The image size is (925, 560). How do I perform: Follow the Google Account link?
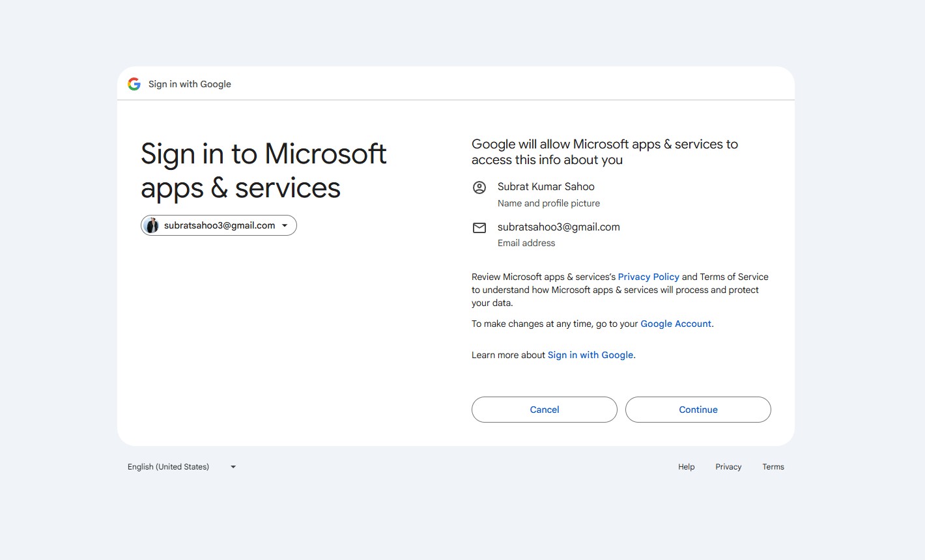pyautogui.click(x=676, y=324)
